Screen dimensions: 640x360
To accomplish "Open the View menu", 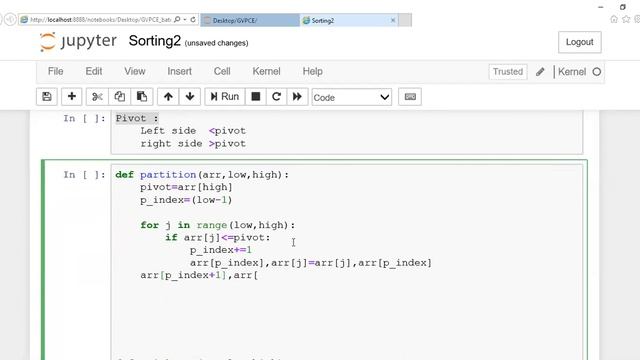I will (x=135, y=71).
